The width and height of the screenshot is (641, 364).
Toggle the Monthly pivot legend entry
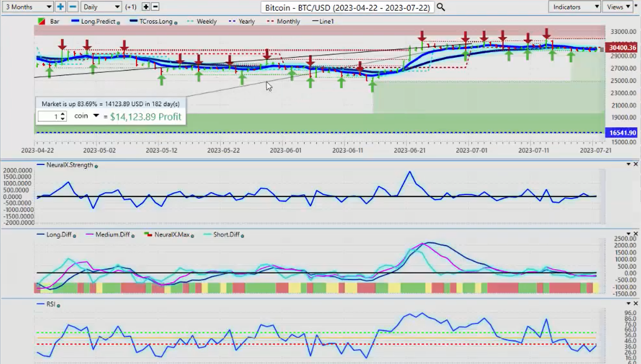[x=283, y=21]
